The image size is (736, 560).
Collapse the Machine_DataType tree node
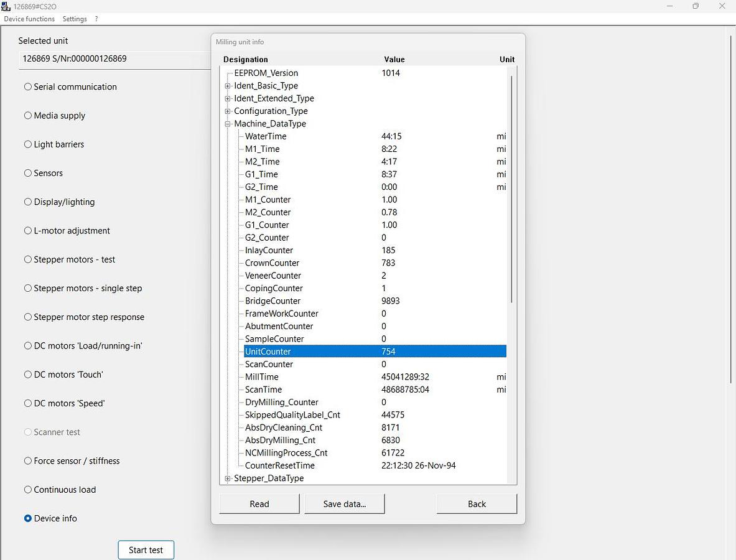tap(228, 124)
